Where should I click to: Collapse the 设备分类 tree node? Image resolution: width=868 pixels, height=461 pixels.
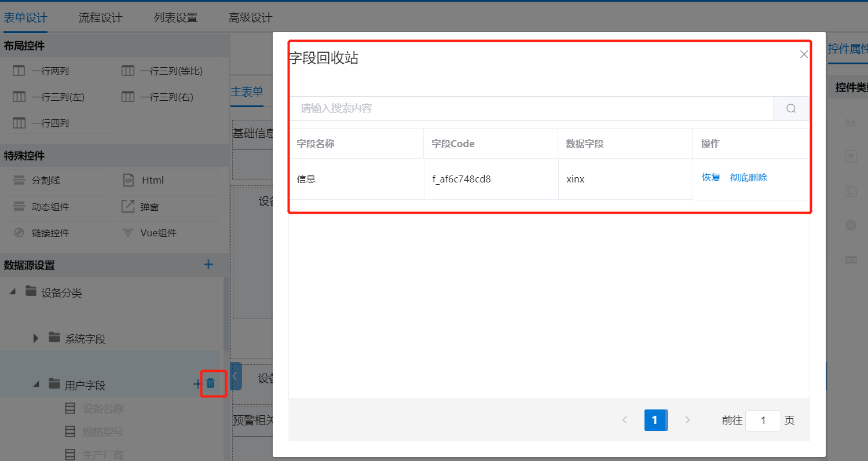13,292
